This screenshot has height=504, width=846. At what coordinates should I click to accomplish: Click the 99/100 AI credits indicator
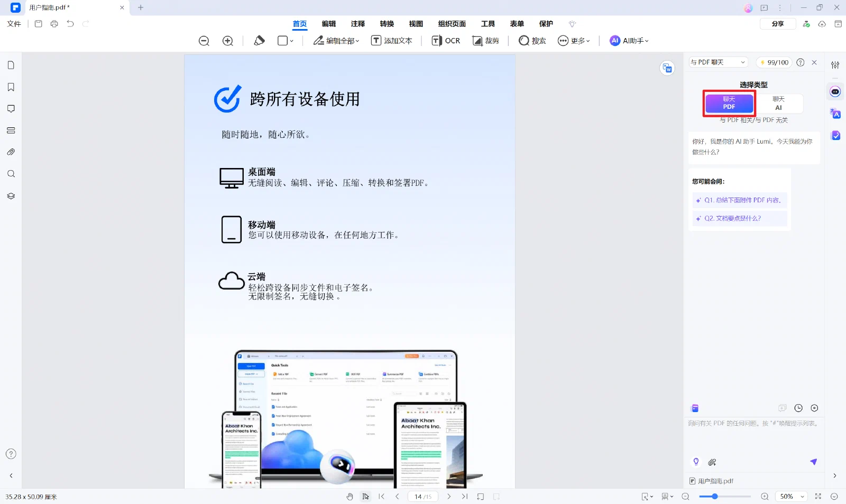[x=774, y=62]
